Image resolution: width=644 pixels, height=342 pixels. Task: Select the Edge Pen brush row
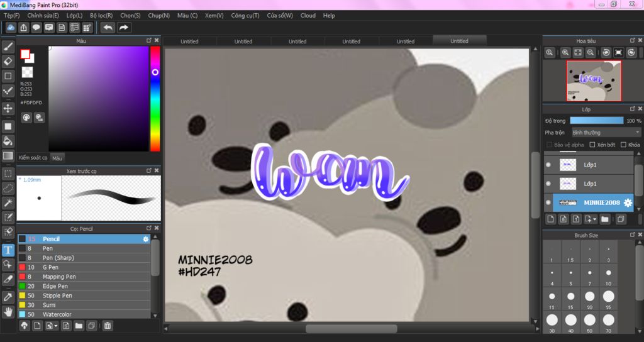84,286
